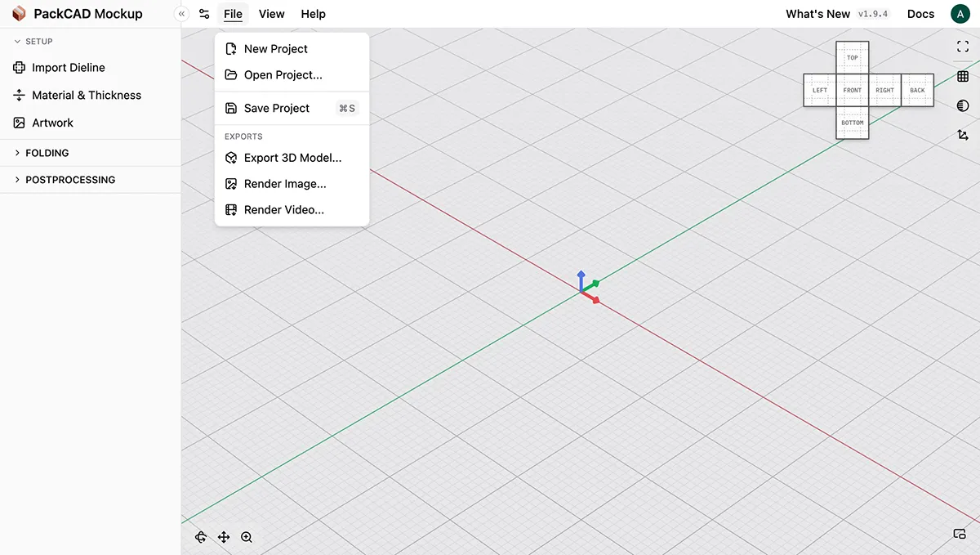Image resolution: width=980 pixels, height=555 pixels.
Task: Click the PackCAD Mockup title
Action: (88, 14)
